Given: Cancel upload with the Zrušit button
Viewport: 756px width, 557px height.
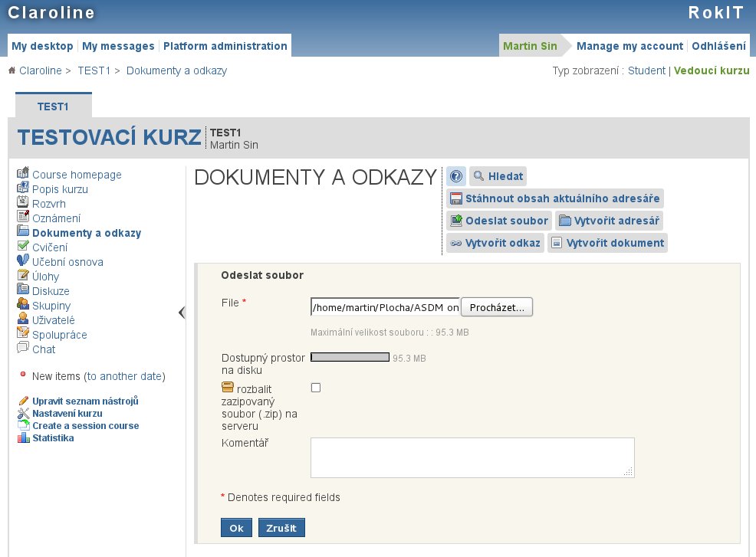Looking at the screenshot, I should coord(281,528).
